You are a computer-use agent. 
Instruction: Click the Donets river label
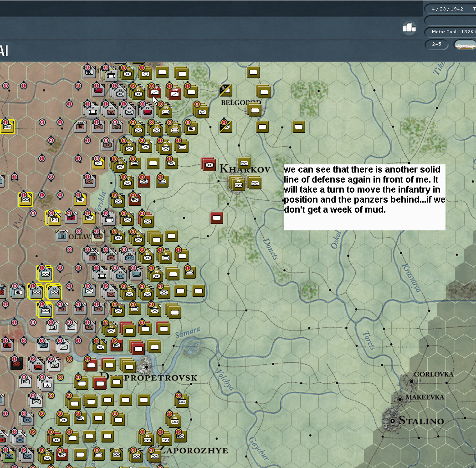(270, 249)
